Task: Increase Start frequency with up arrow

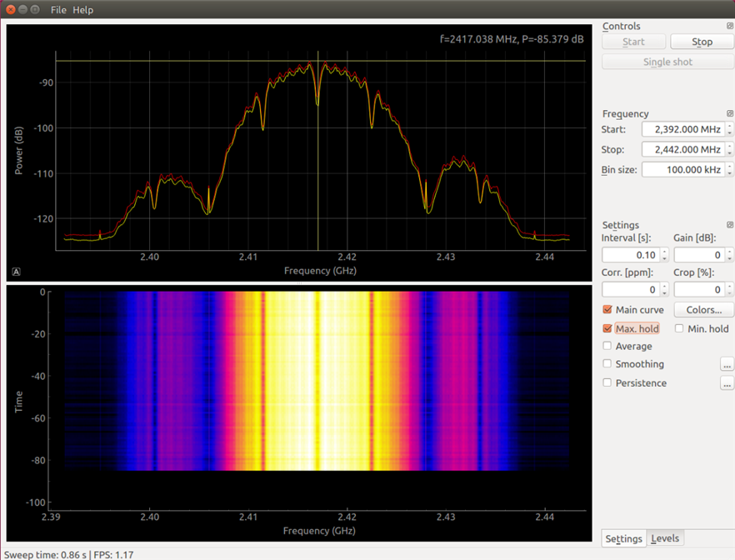Action: (730, 126)
